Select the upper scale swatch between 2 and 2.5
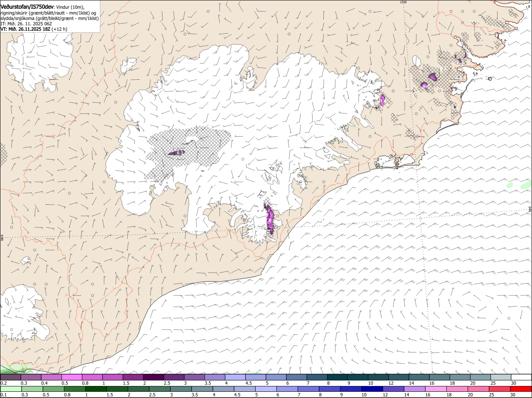The height and width of the screenshot is (398, 532). click(153, 377)
